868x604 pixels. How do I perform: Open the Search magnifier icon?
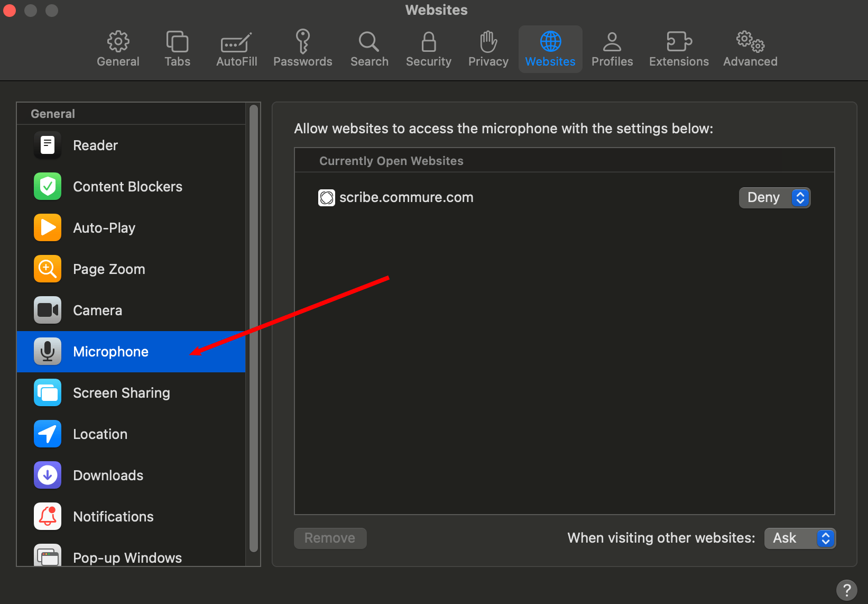[x=369, y=41]
